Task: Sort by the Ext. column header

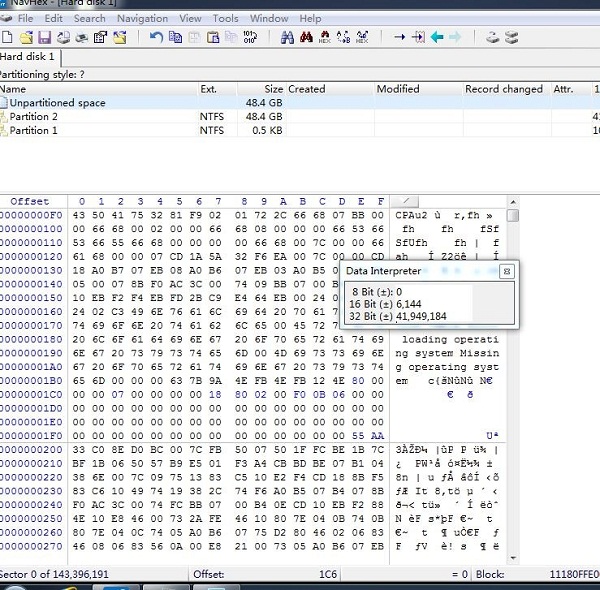Action: [x=217, y=89]
